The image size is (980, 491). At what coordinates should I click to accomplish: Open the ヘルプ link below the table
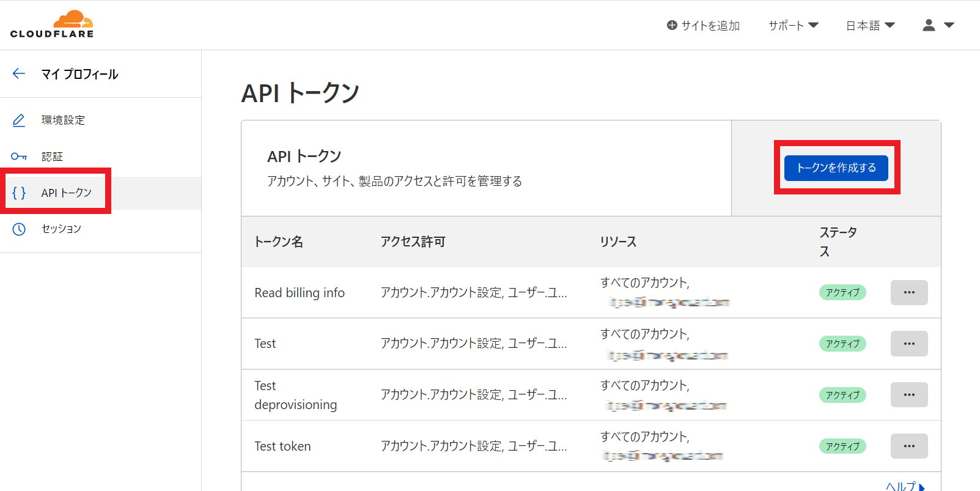905,486
